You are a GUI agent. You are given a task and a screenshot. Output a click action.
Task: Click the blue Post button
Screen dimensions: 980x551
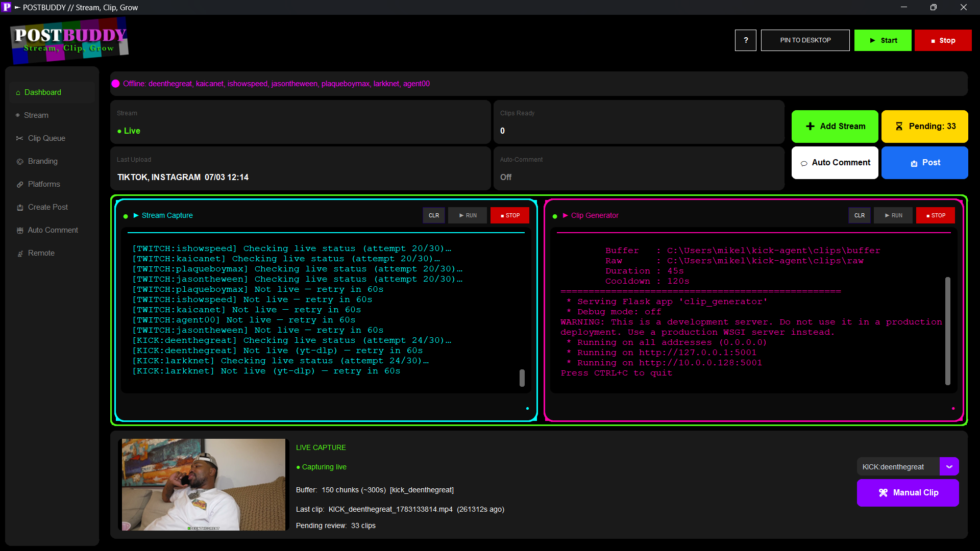point(925,163)
